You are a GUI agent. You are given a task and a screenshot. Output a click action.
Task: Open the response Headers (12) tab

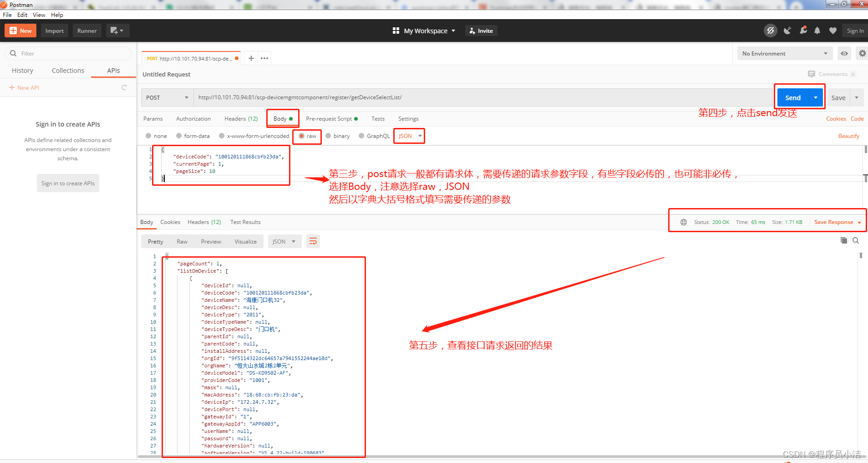[204, 222]
